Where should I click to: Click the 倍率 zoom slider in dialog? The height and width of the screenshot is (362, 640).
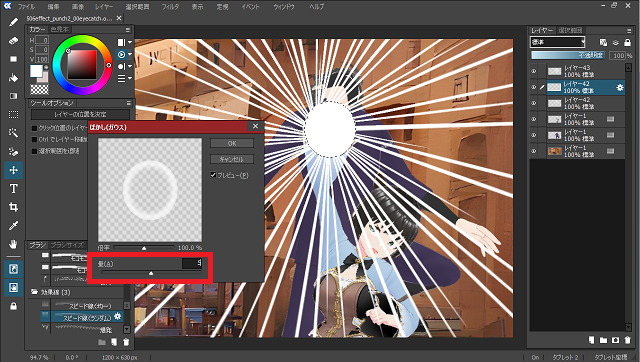[x=144, y=248]
